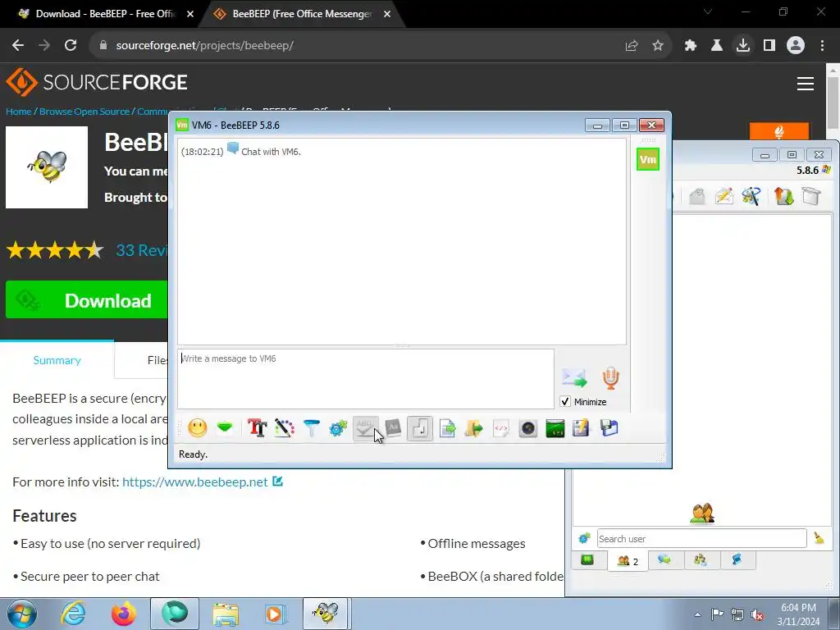840x630 pixels.
Task: Toggle the ABC spell checking button
Action: pos(365,427)
